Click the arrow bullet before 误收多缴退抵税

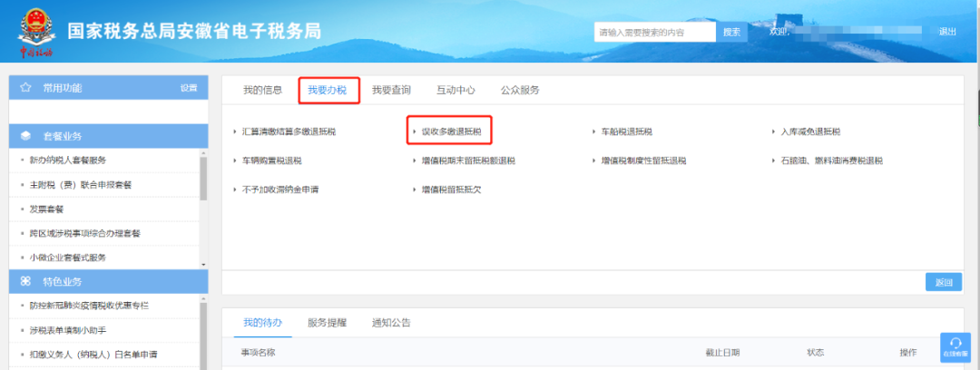(415, 131)
